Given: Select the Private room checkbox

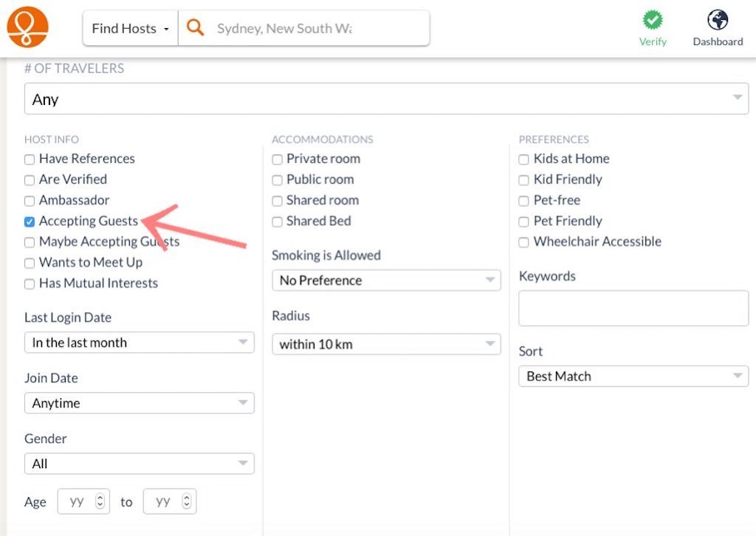Looking at the screenshot, I should pos(278,159).
